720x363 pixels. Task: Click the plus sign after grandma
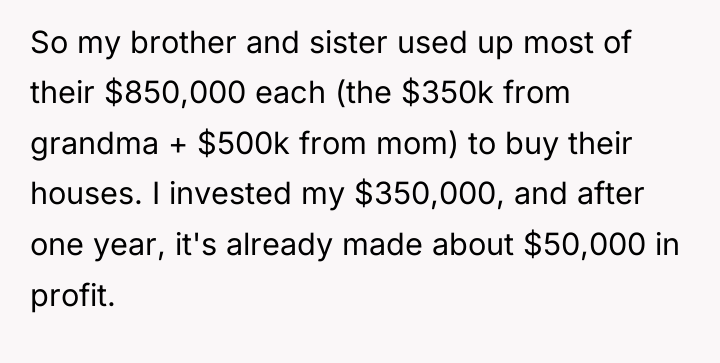pos(178,146)
